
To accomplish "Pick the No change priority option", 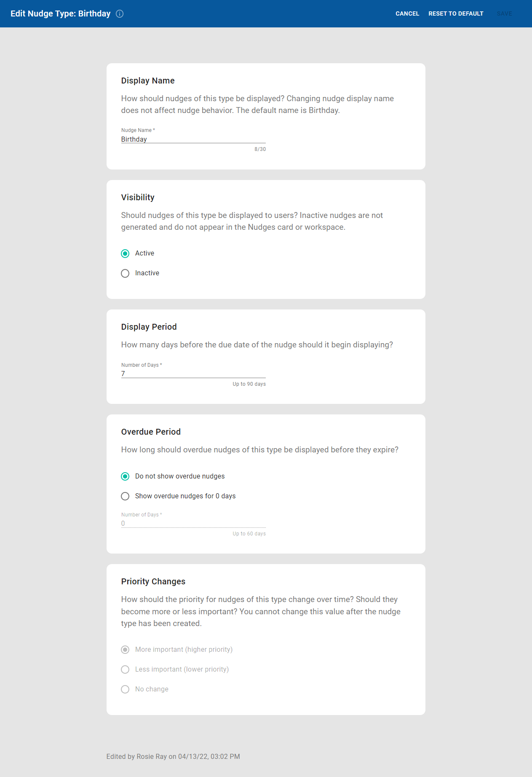I will coord(125,689).
